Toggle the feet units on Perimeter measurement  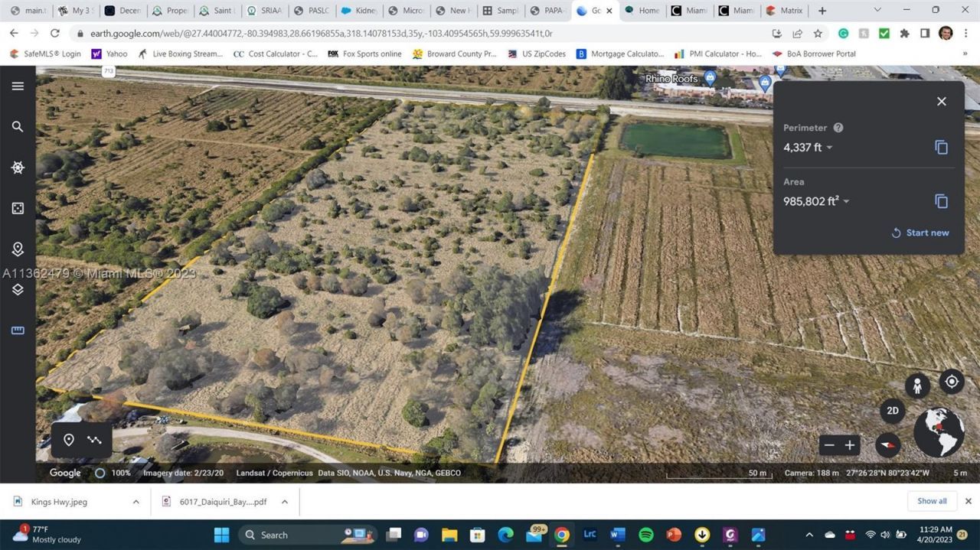[829, 147]
